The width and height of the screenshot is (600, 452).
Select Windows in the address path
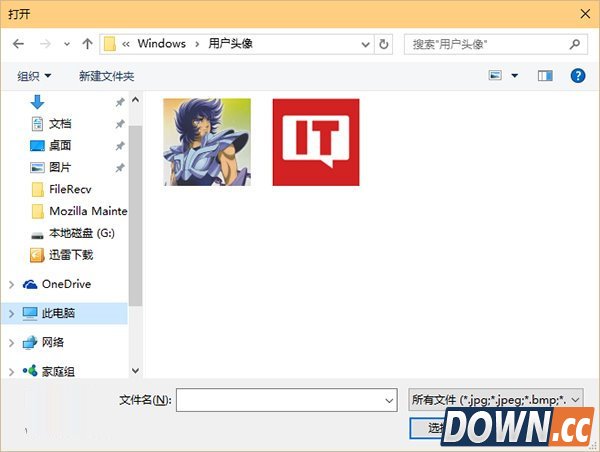tap(161, 44)
